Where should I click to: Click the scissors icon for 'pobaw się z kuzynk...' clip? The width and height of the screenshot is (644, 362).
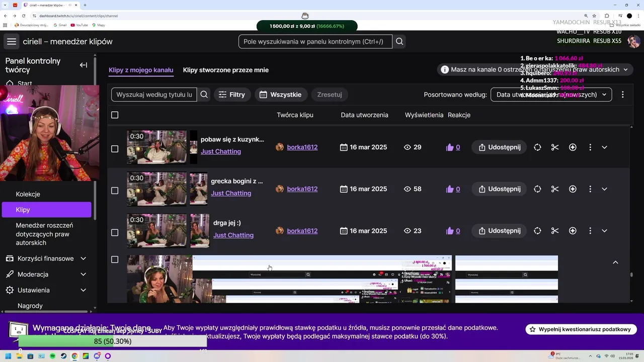(x=555, y=147)
